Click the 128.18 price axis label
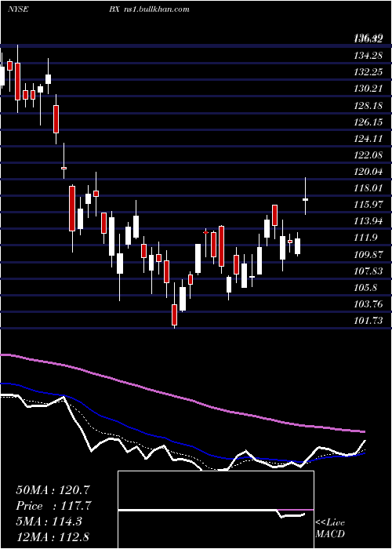The width and height of the screenshot is (392, 549). [x=368, y=105]
